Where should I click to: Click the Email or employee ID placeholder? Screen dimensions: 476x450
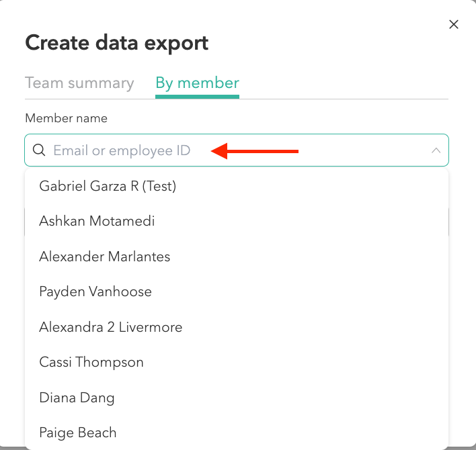tap(122, 150)
